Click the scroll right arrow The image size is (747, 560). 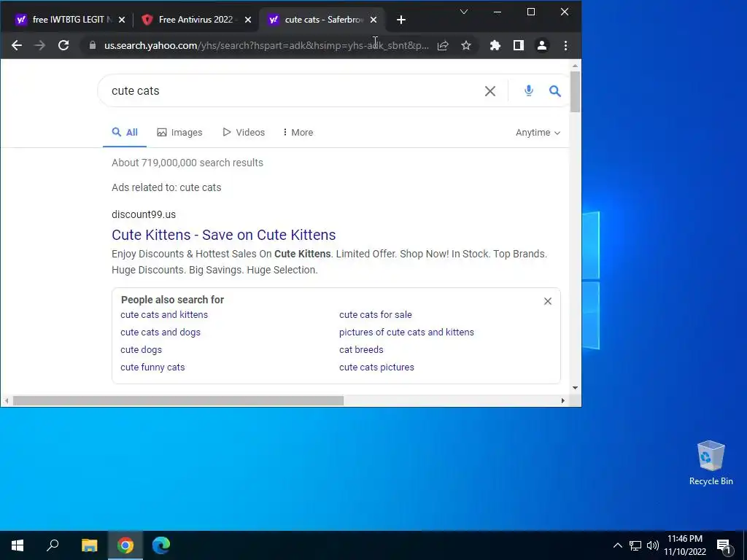562,401
